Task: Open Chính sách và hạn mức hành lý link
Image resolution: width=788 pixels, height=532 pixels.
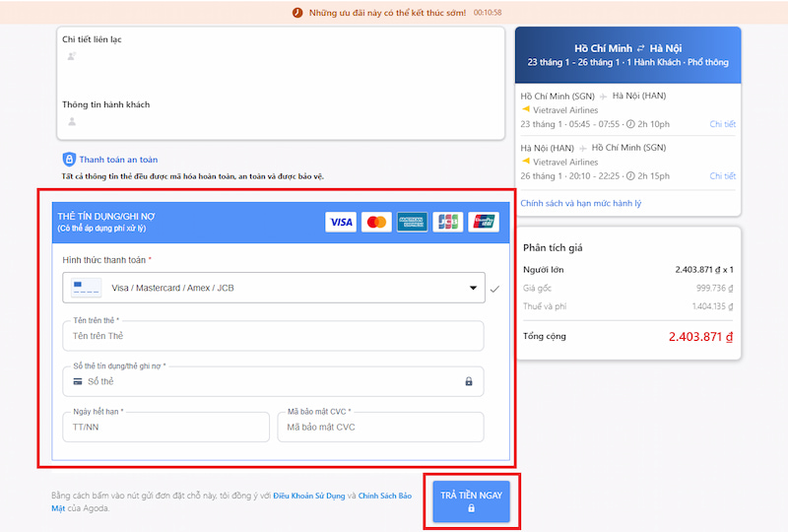Action: click(580, 203)
